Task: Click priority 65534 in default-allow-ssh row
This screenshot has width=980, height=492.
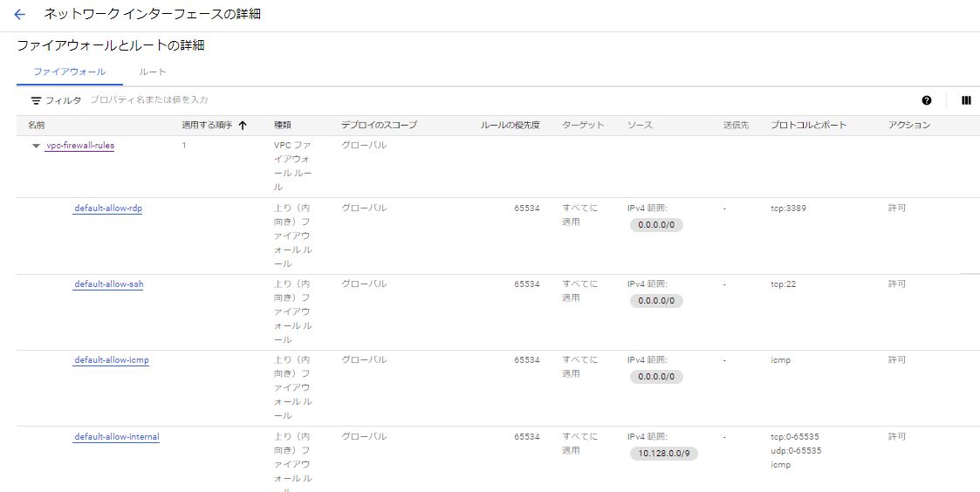Action: coord(527,284)
